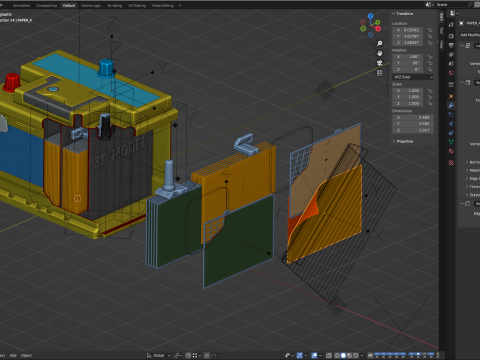
Task: Open the Tool sidebar tab
Action: (x=441, y=31)
